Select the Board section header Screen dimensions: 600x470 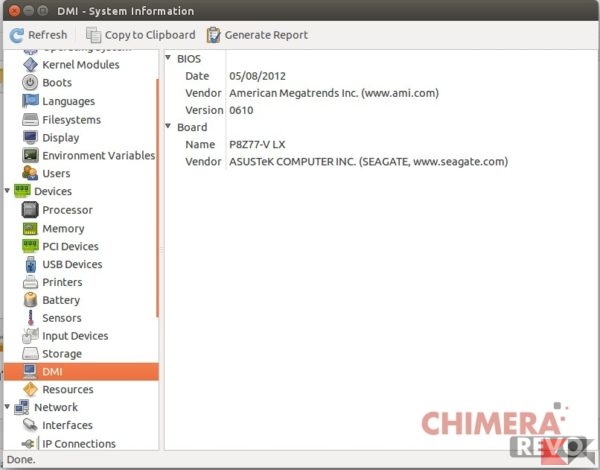(x=192, y=127)
